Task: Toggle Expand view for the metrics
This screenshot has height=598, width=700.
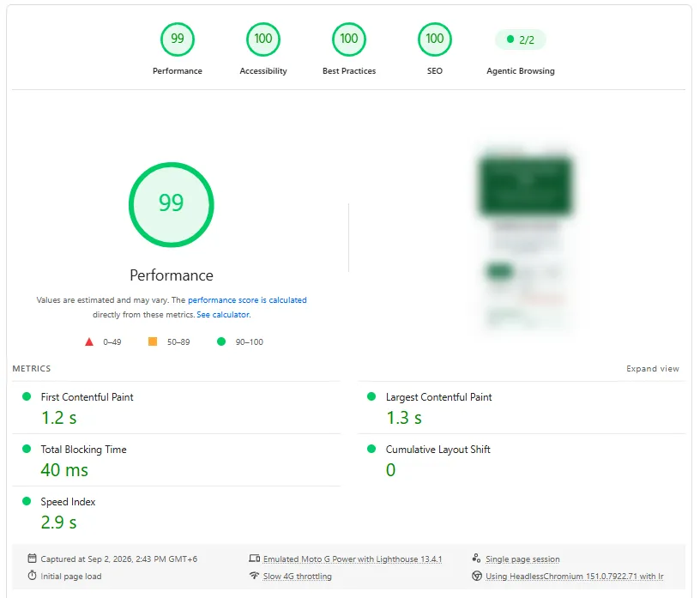Action: [x=653, y=368]
